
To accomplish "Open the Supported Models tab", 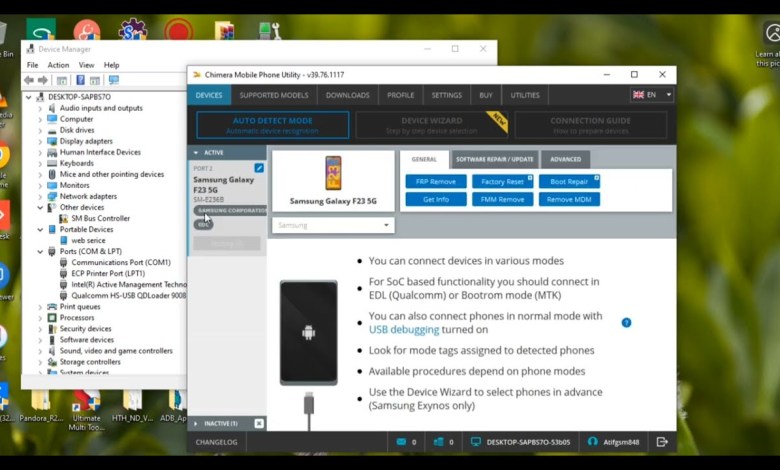I will click(273, 95).
